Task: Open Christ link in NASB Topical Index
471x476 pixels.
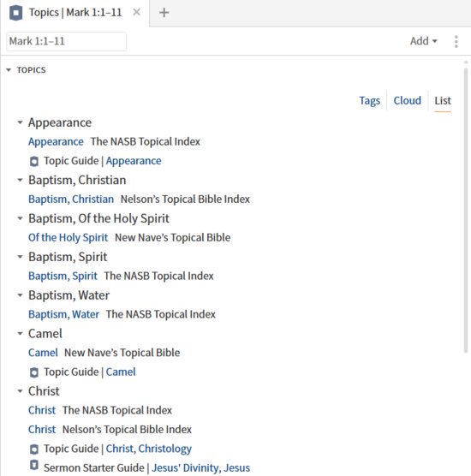Action: (42, 410)
